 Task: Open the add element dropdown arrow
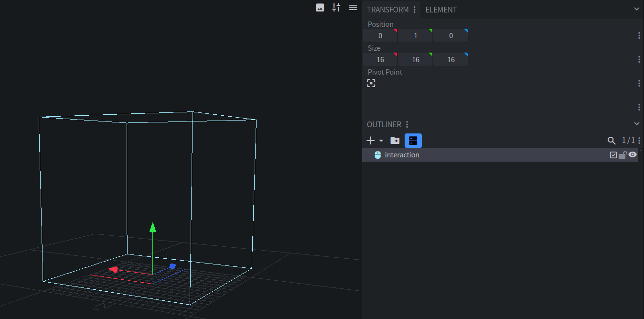pyautogui.click(x=381, y=141)
